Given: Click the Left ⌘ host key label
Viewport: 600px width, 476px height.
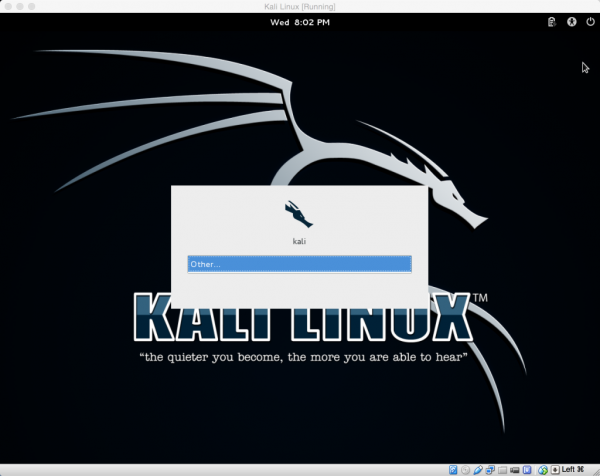Looking at the screenshot, I should (x=572, y=469).
